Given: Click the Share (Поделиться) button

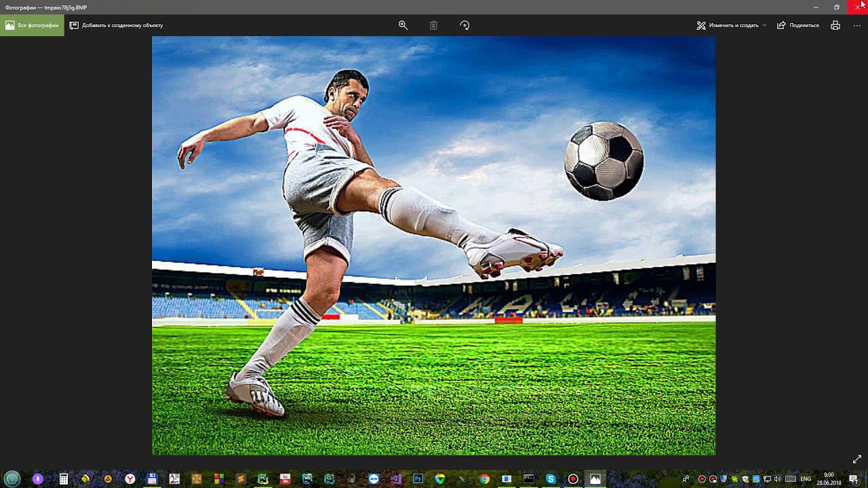Looking at the screenshot, I should [x=798, y=25].
